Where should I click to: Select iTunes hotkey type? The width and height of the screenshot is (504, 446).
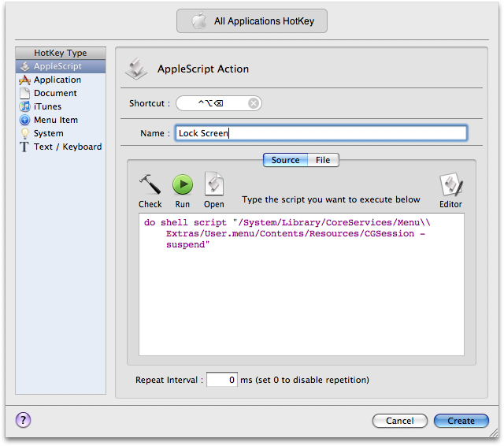(x=61, y=106)
